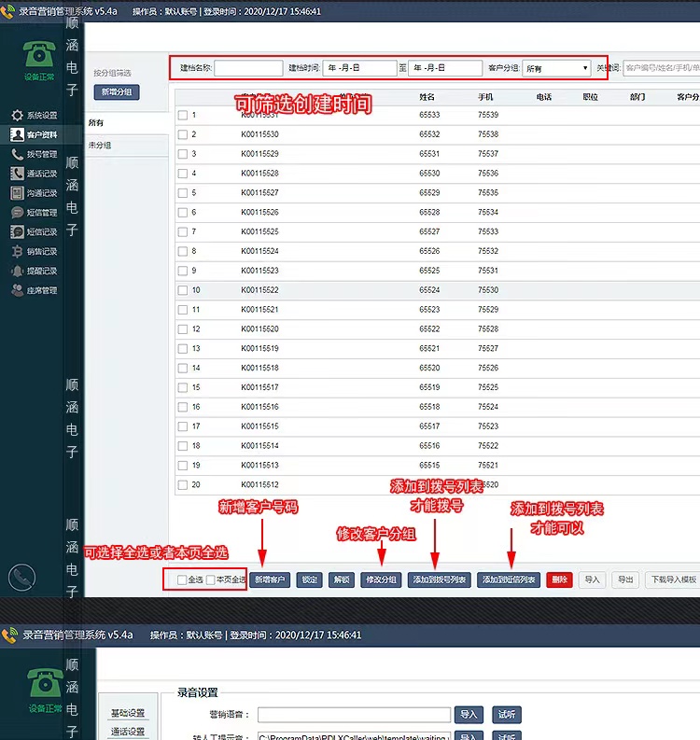Open 沟通记录 notebook icon
700x740 pixels.
click(18, 193)
